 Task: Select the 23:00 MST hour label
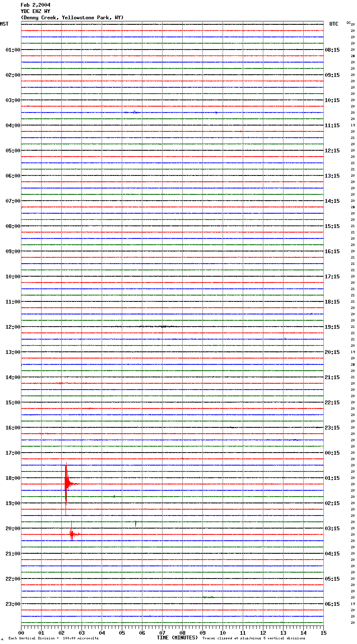[x=13, y=604]
